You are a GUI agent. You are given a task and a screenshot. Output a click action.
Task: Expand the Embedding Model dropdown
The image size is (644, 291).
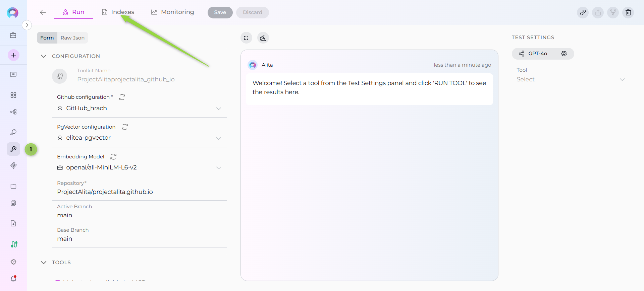[x=219, y=167]
